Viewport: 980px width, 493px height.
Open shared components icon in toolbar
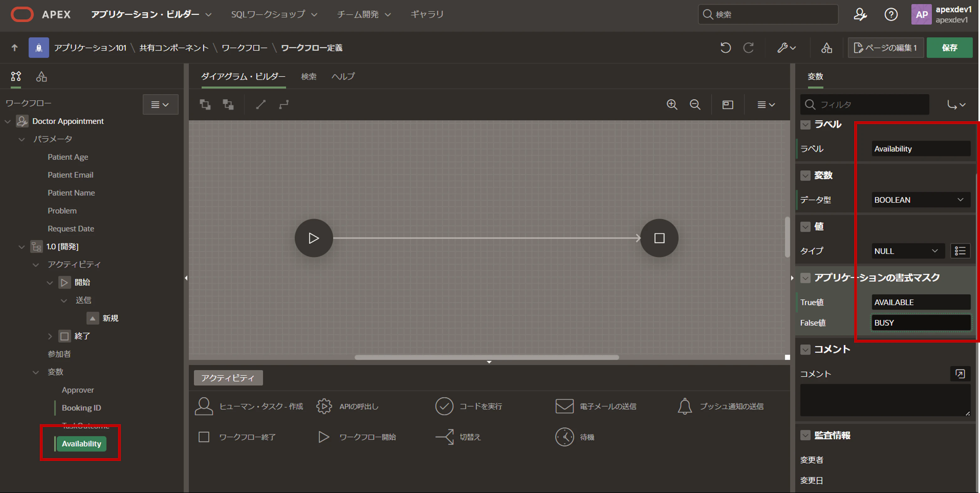(826, 48)
